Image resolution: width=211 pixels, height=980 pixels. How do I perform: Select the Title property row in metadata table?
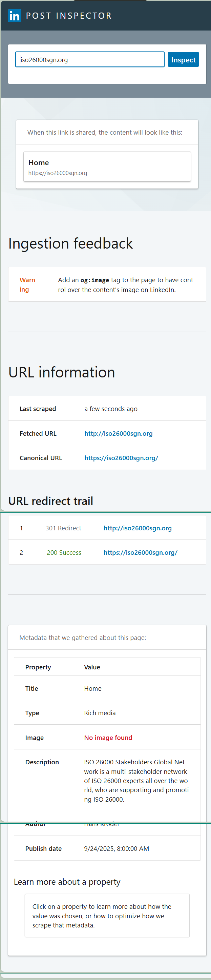tap(31, 688)
